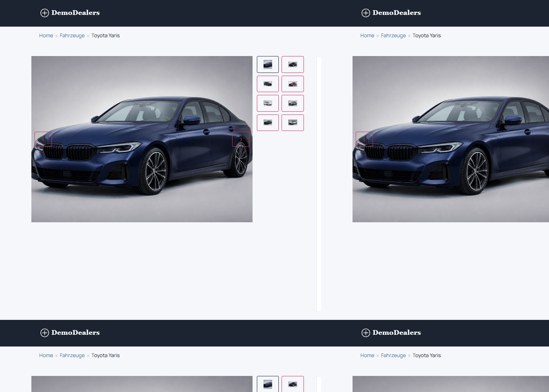This screenshot has height=392, width=549.
Task: Select dark car thumbnail, last row left
Action: pyautogui.click(x=268, y=123)
